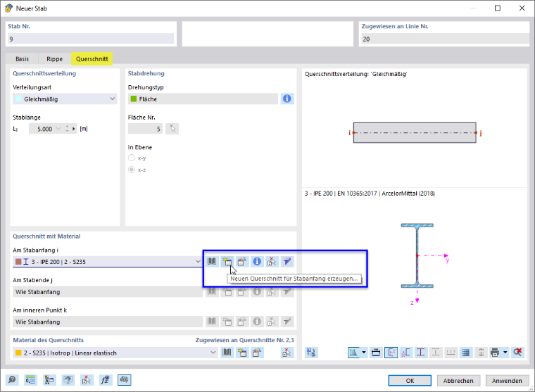
Task: Select the x-z plane radio button
Action: (x=132, y=170)
